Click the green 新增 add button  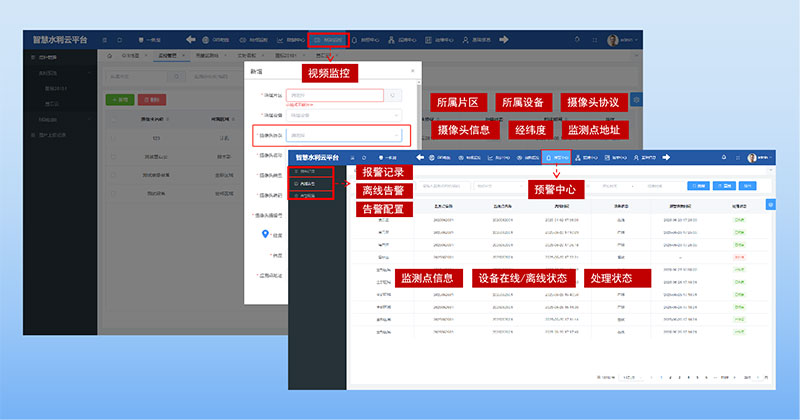click(120, 100)
